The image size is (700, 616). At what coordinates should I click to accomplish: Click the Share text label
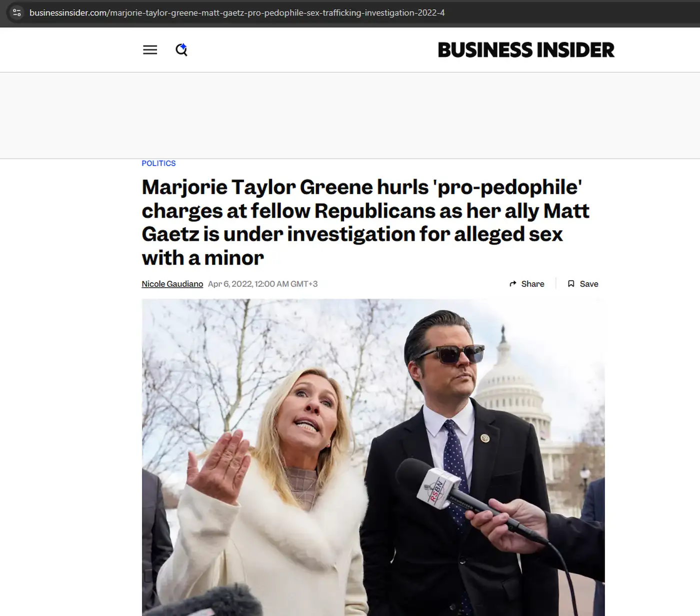(x=532, y=284)
